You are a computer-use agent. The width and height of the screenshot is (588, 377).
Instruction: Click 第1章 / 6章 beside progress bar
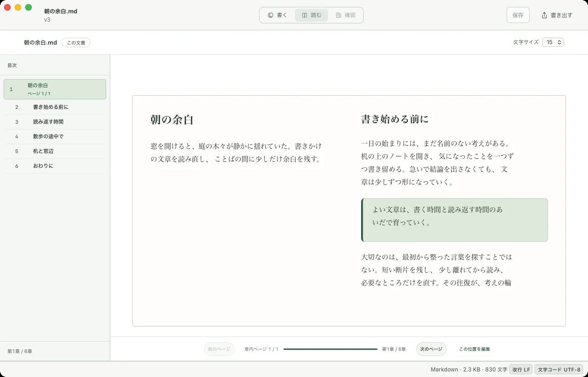click(x=394, y=349)
